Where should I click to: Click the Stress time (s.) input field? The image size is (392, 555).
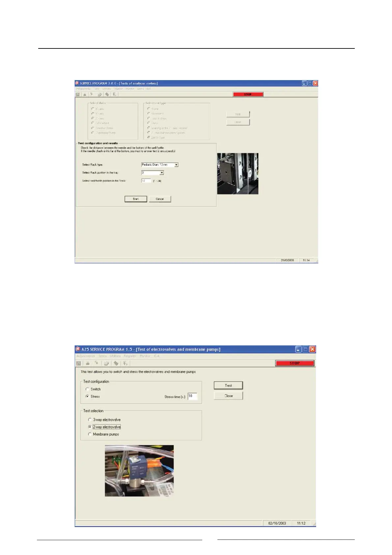coord(192,396)
